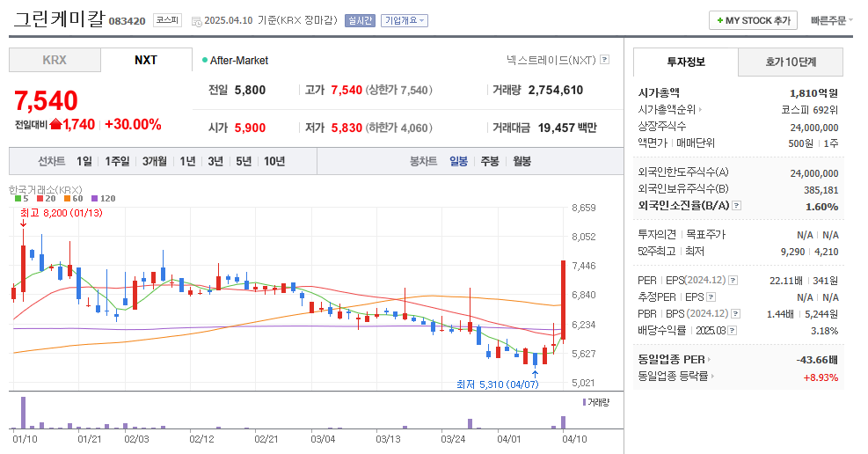Click help icon beside 추정PER EPS
This screenshot has width=868, height=454.
(x=711, y=297)
